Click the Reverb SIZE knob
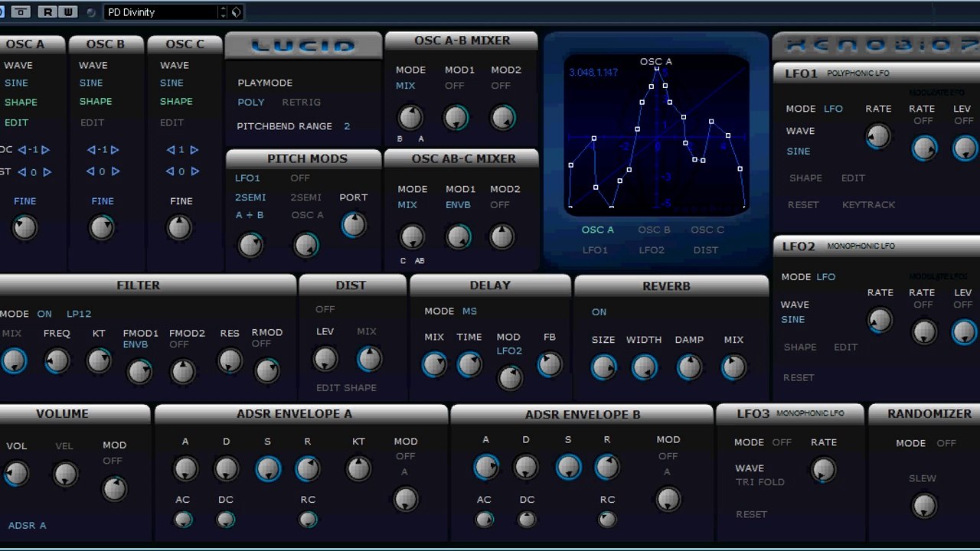980x551 pixels. (x=603, y=368)
